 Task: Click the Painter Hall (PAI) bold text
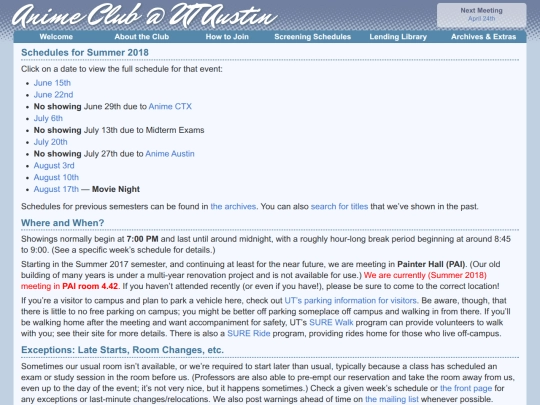point(431,264)
